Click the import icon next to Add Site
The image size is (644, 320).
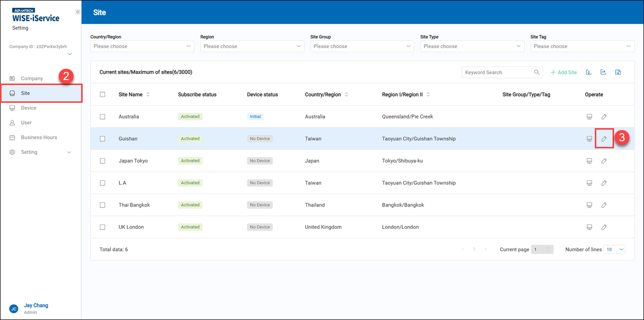[589, 72]
